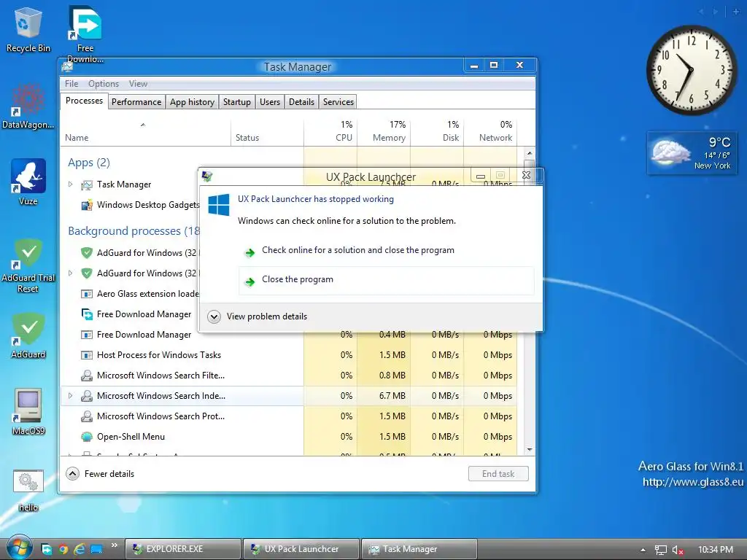Expand Microsoft Windows Search Indexer row
Viewport: 747px width, 560px height.
(71, 396)
